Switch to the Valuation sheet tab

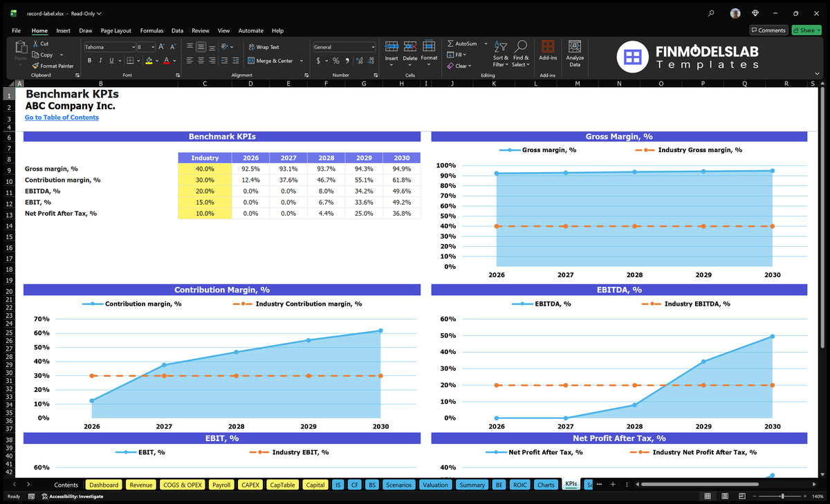pyautogui.click(x=435, y=485)
